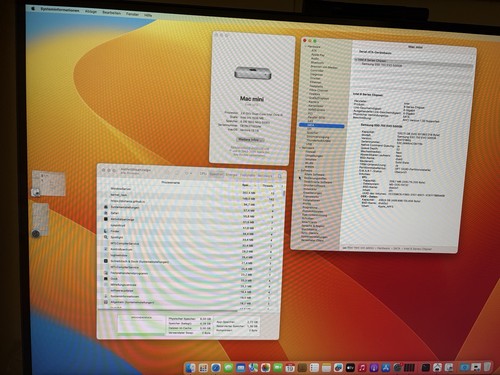Image resolution: width=500 pixels, height=375 pixels.
Task: Select the Finder process row icon
Action: click(x=106, y=231)
